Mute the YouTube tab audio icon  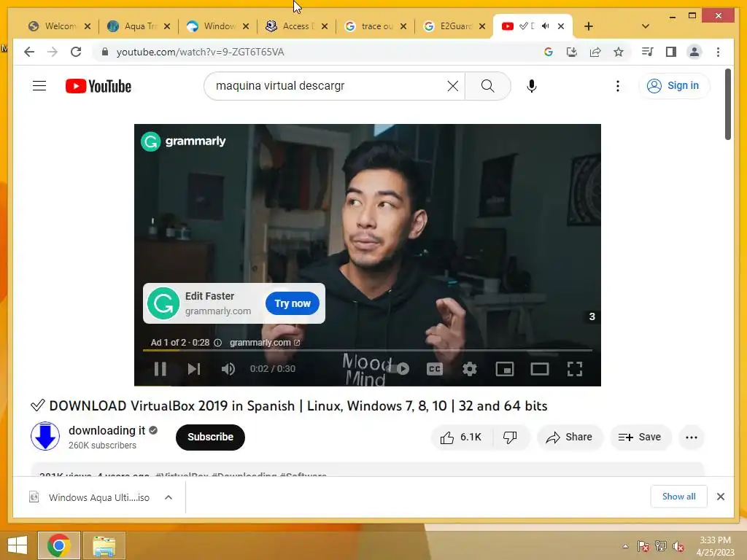pyautogui.click(x=545, y=26)
